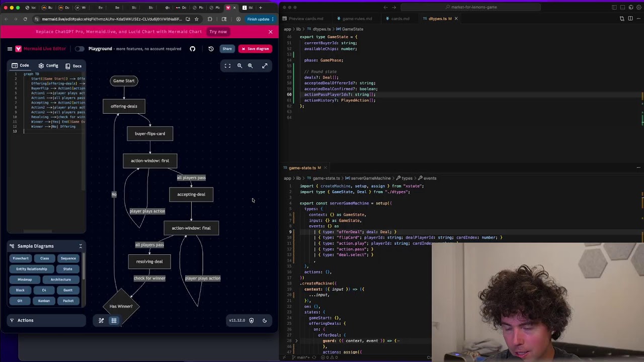Viewport: 644px width, 362px height.
Task: Click the Share button
Action: pyautogui.click(x=227, y=49)
